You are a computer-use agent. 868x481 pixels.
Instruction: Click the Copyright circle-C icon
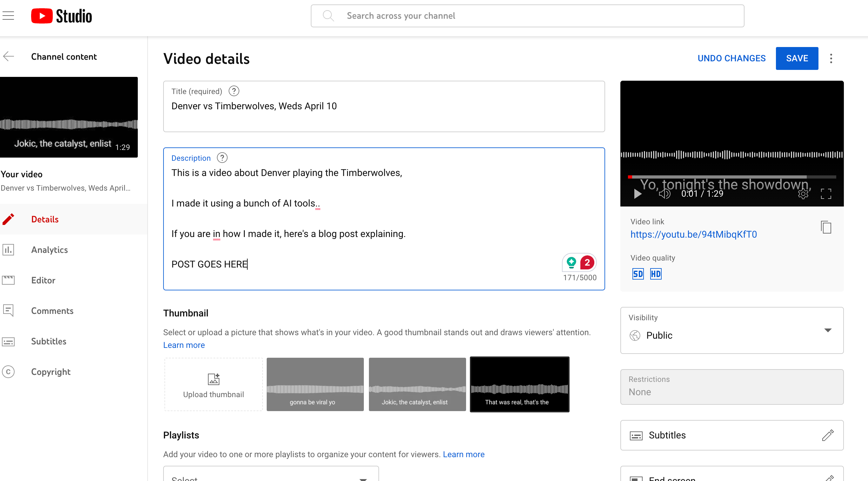8,371
